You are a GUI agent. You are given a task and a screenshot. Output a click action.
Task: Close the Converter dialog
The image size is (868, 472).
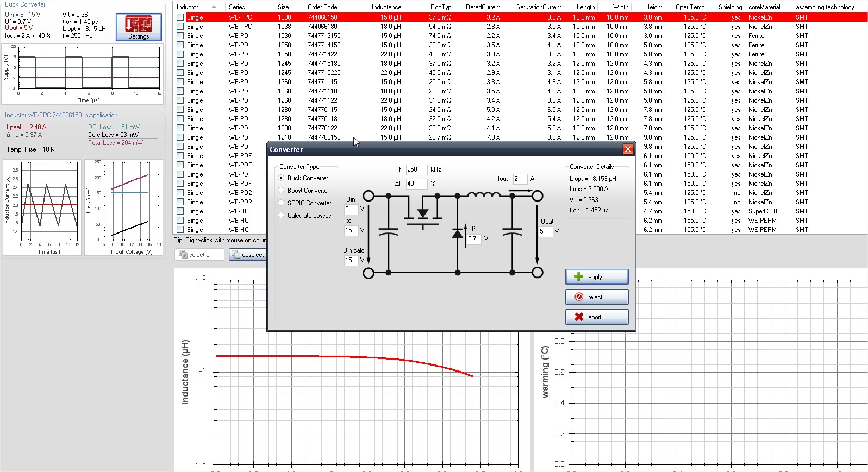628,149
